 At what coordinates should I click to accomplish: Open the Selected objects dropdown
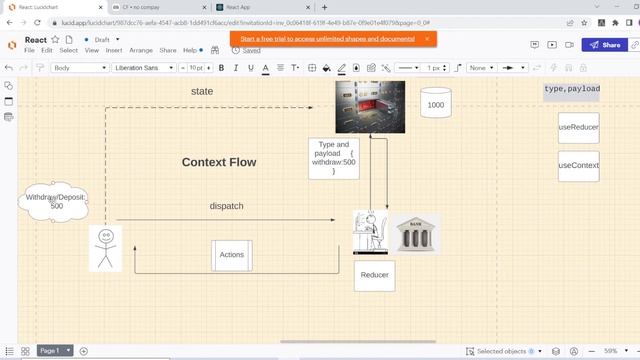505,351
